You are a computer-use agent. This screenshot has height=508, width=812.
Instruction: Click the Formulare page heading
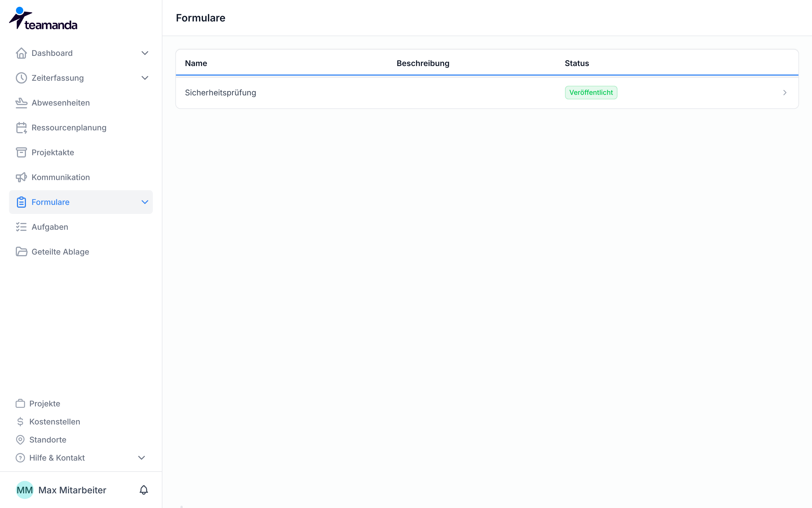pos(201,18)
